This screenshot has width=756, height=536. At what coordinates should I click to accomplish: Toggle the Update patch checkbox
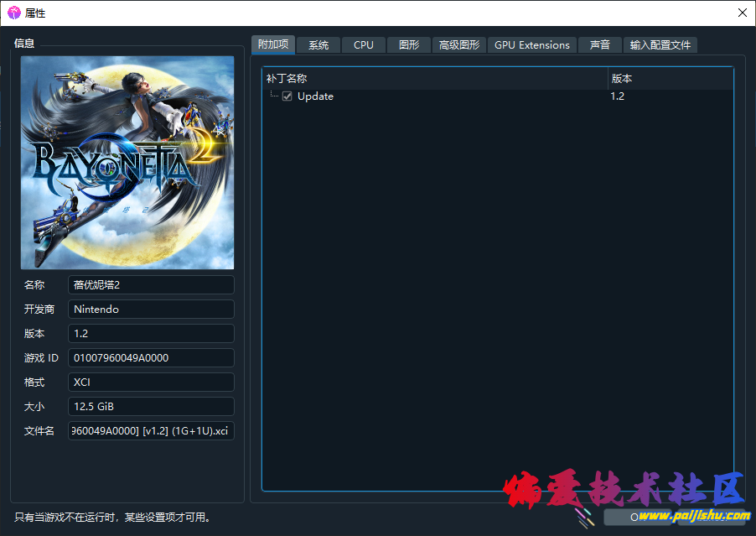pos(287,96)
